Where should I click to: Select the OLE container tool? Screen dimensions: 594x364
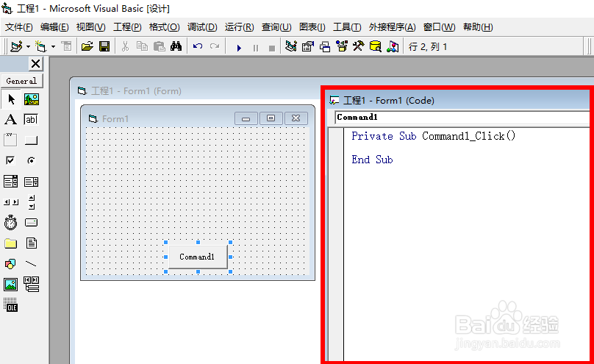click(x=10, y=305)
